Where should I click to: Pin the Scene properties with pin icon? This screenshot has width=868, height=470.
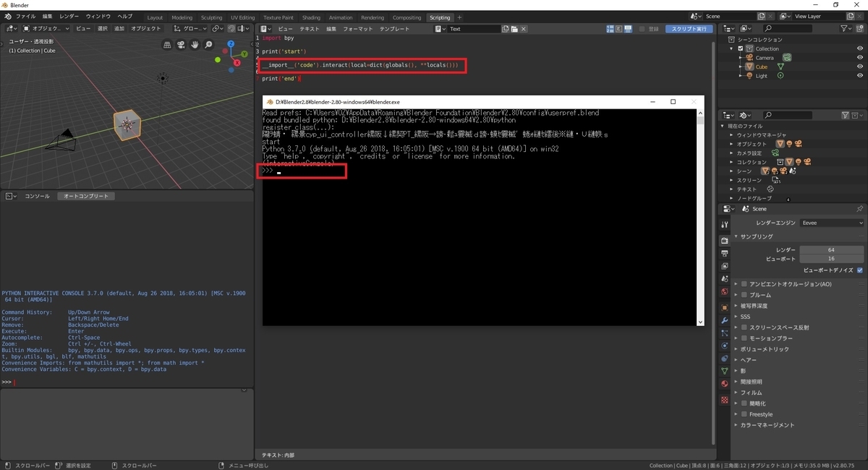click(x=859, y=208)
